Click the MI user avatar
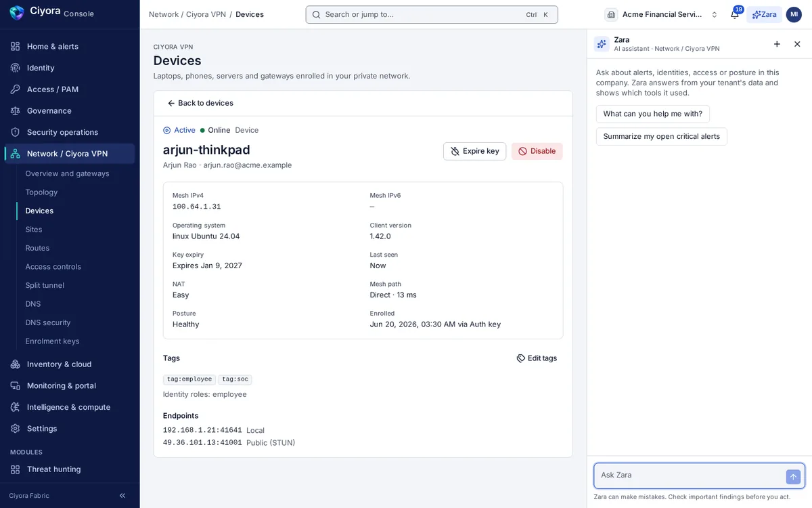 tap(794, 14)
